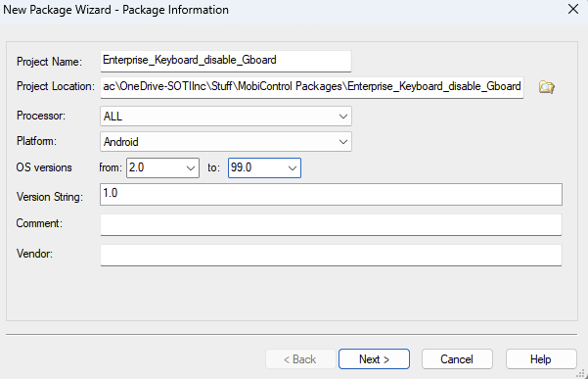Click the Version String label

50,197
